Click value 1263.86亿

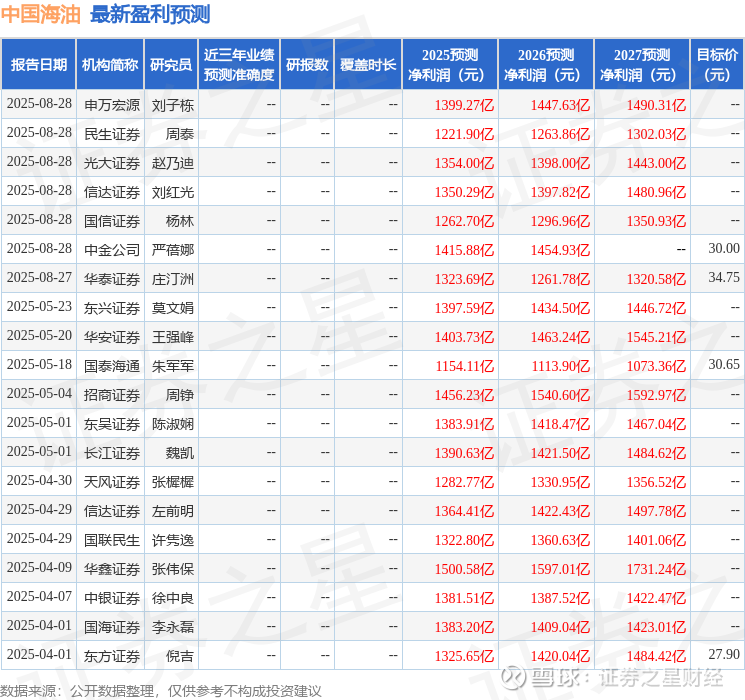tap(560, 134)
